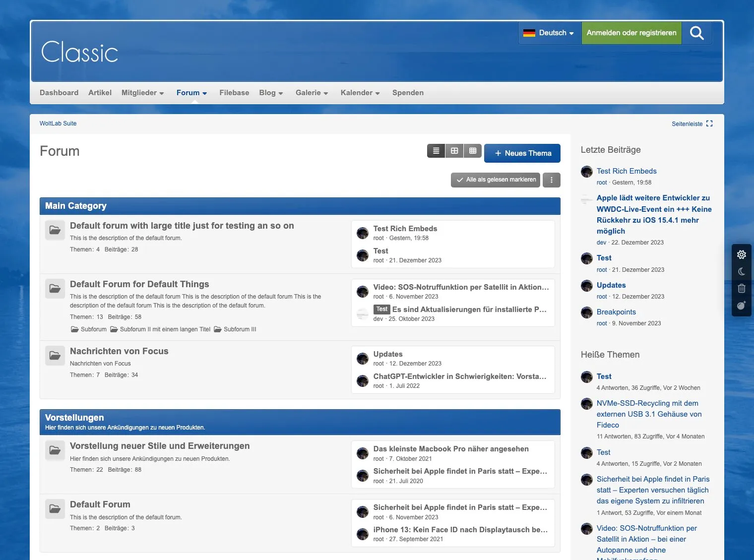Expand the Mitglieder menu dropdown

coord(142,93)
